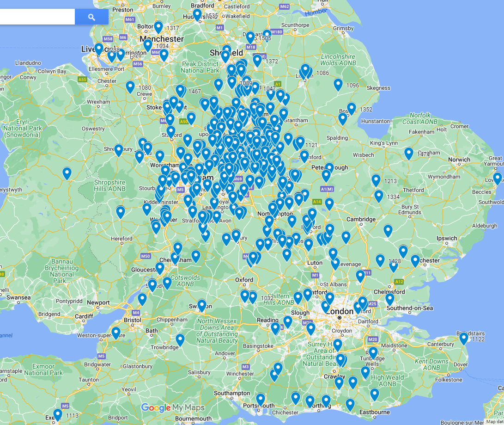Viewport: 504px width, 425px height.
Task: Open the map pin labeled 1213
Action: pos(376,180)
